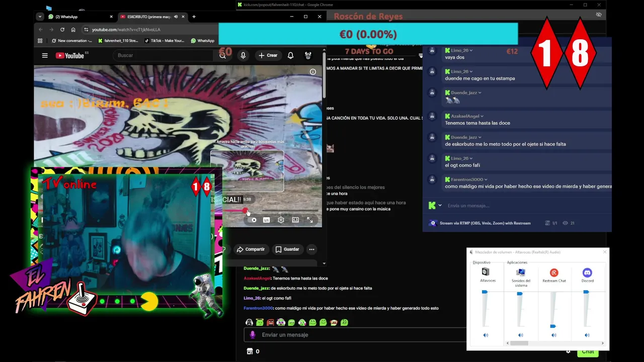Open the YouTube account avatar menu
This screenshot has height=362, width=644.
click(x=308, y=55)
